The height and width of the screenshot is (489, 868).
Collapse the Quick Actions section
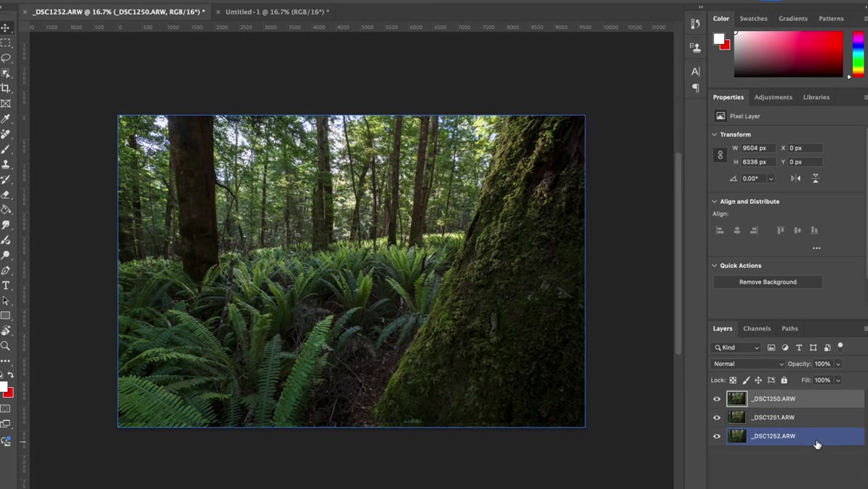point(715,265)
